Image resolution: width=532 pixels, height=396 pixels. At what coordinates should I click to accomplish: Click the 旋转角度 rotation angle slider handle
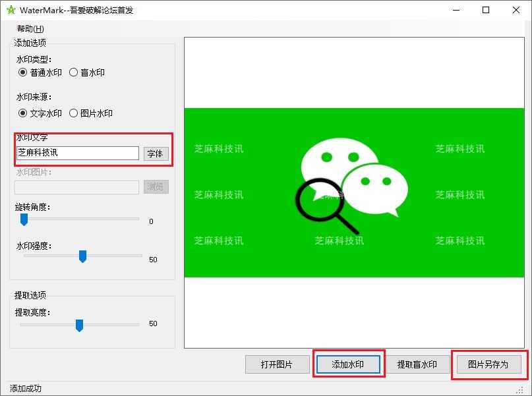[24, 219]
